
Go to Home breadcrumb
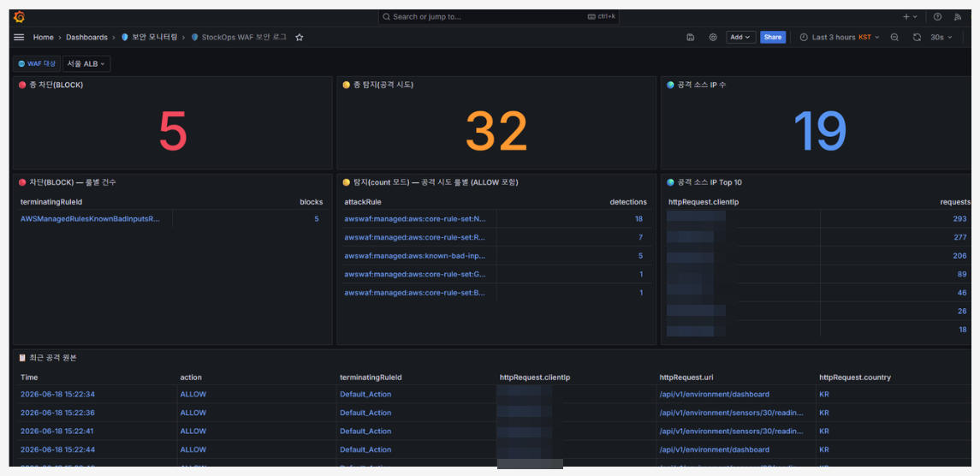click(x=43, y=38)
